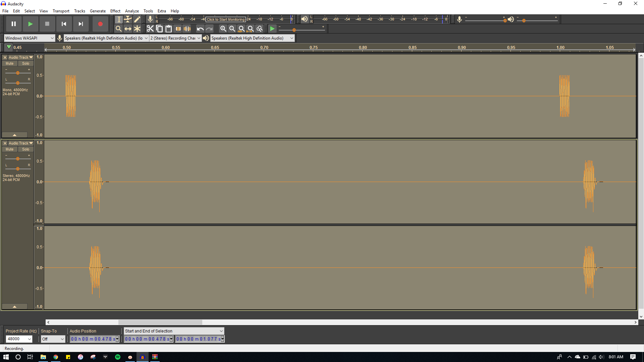Edit the Audio Position time field
The height and width of the screenshot is (362, 644).
click(x=94, y=339)
